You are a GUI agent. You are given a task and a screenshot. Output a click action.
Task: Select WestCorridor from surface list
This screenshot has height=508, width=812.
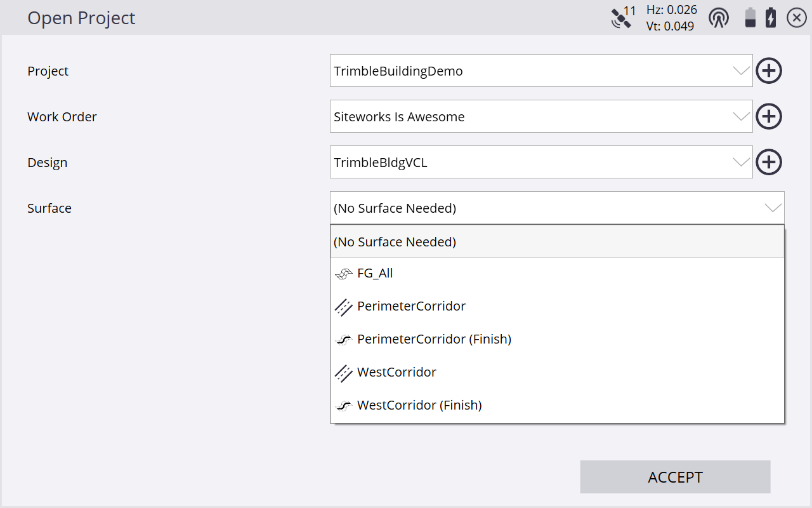558,372
